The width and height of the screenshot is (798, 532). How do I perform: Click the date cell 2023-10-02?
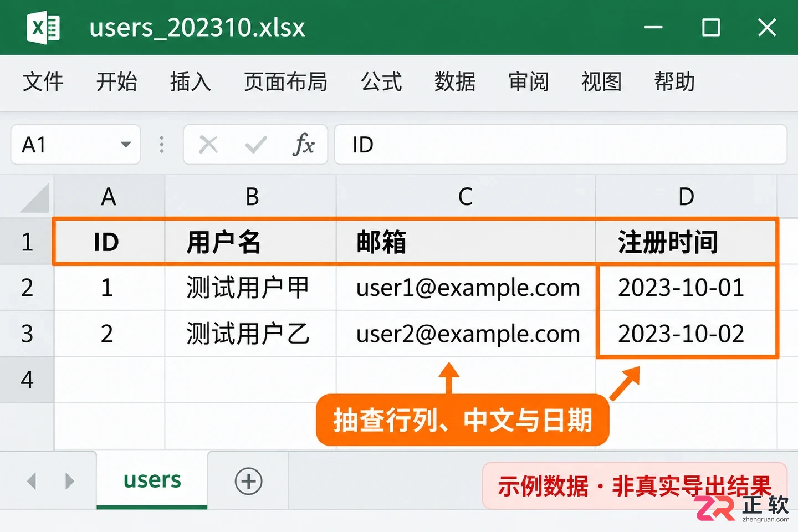point(686,334)
